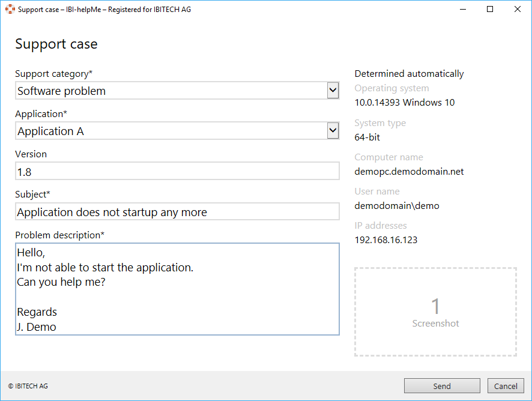Image resolution: width=532 pixels, height=401 pixels.
Task: Add a screenshot via the Screenshot placeholder
Action: click(435, 312)
